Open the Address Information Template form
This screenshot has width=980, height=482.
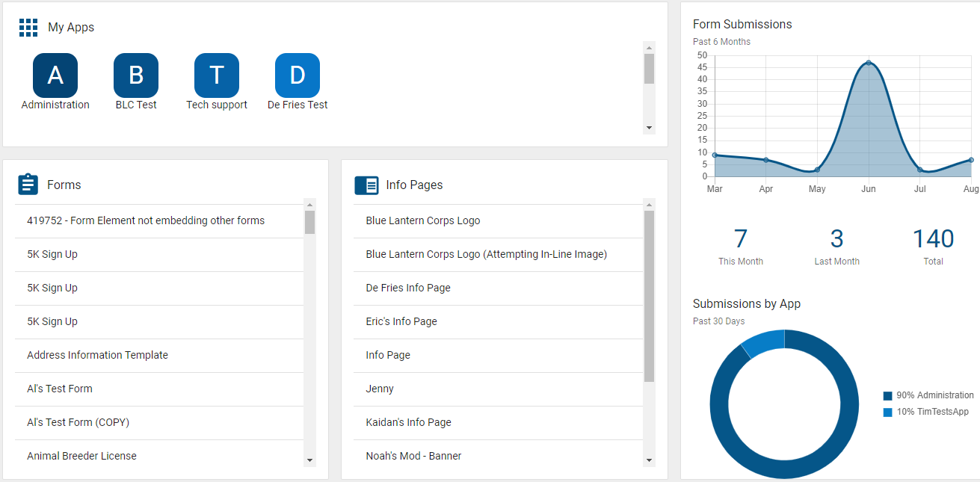point(159,356)
